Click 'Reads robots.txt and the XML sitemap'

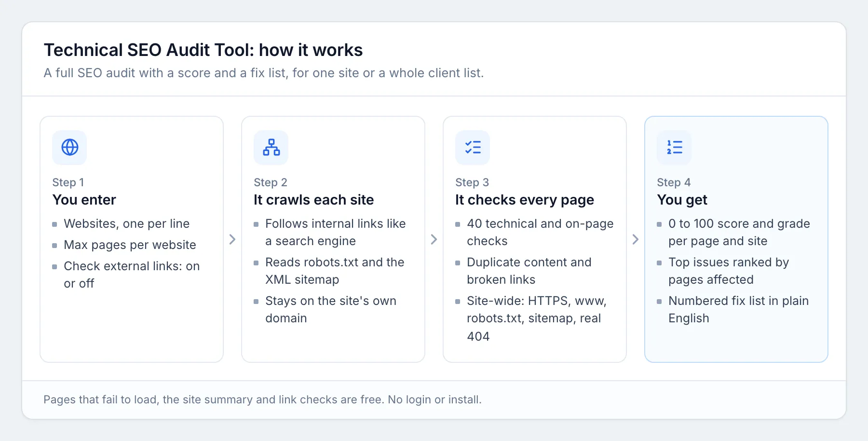335,271
